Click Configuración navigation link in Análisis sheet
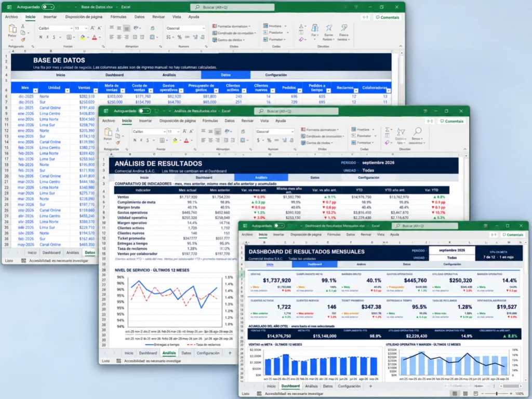The width and height of the screenshot is (532, 399). [x=368, y=178]
